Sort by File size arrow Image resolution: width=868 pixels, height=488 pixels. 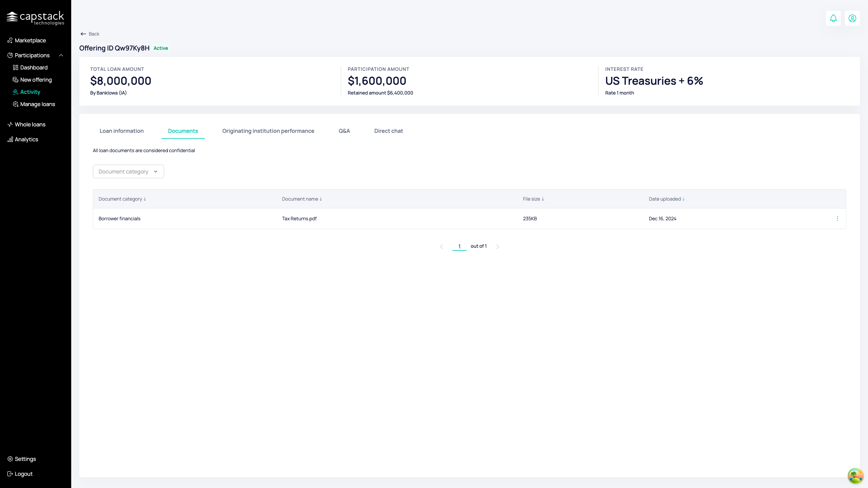pyautogui.click(x=543, y=199)
